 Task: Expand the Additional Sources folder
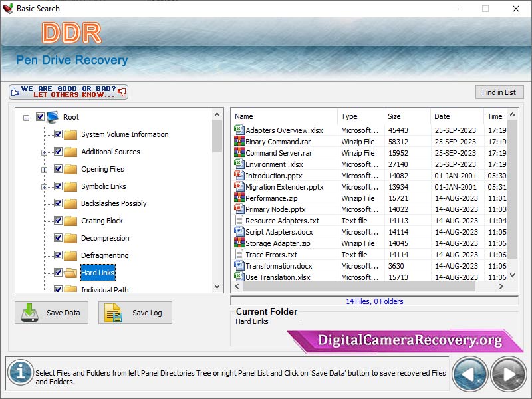coord(45,152)
